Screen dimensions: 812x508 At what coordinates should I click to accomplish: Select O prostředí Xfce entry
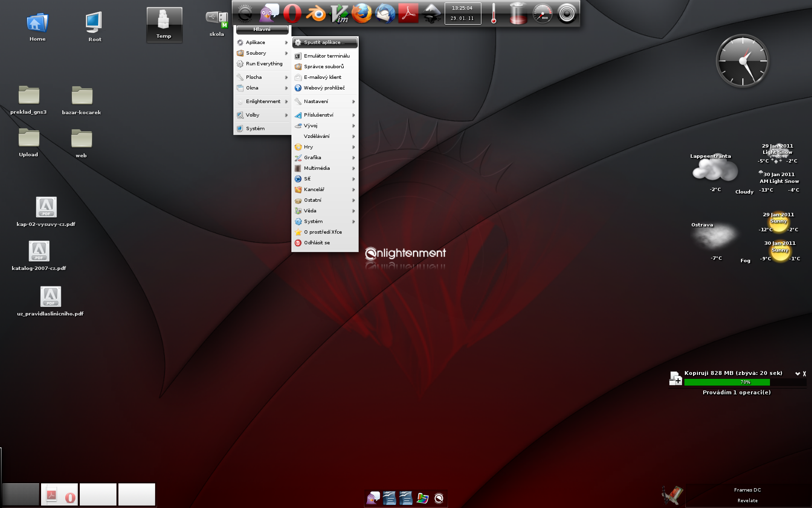pyautogui.click(x=325, y=232)
